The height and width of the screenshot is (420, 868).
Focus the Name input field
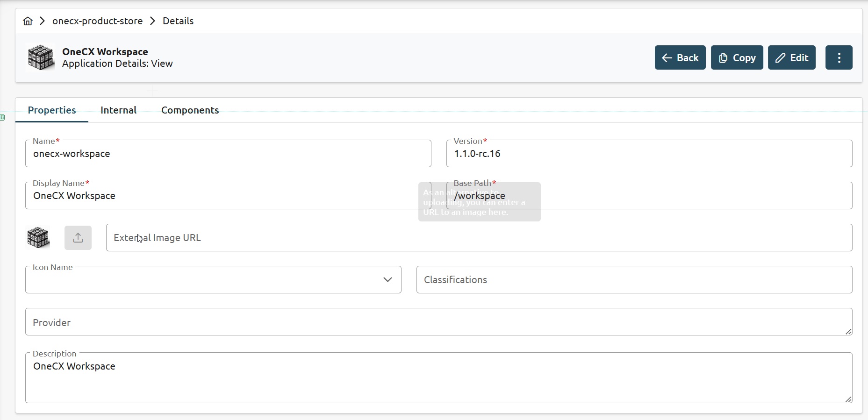(x=228, y=154)
